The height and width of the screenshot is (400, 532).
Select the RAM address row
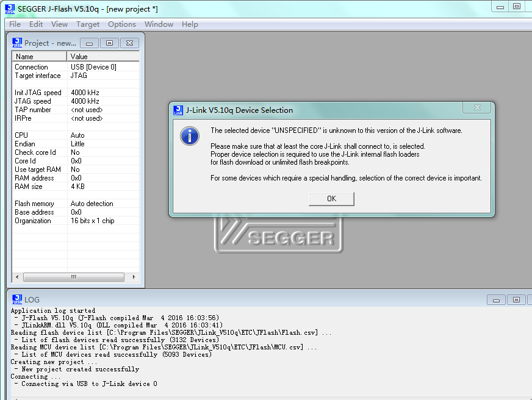76,178
